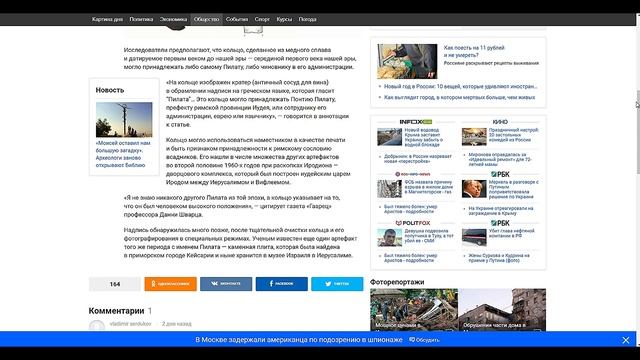
Task: Open 'На Украине отреагировали' Crimea fence link
Action: [x=501, y=211]
